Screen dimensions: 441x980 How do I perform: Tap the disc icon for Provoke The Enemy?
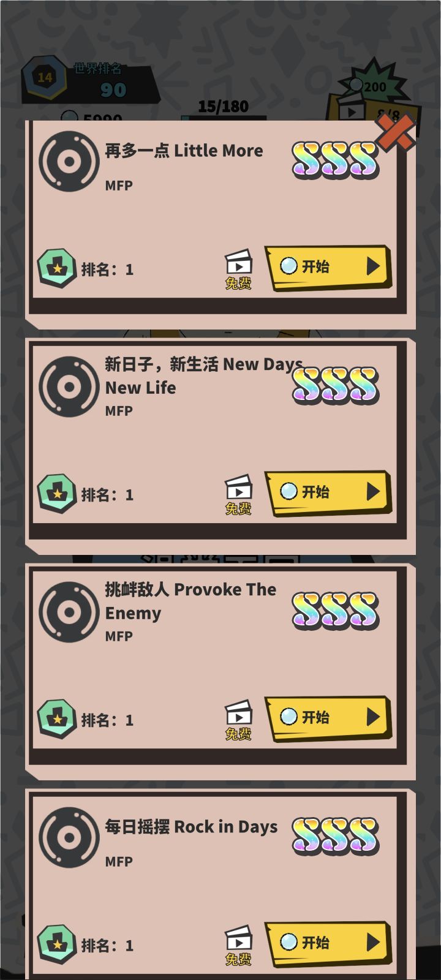coord(69,612)
